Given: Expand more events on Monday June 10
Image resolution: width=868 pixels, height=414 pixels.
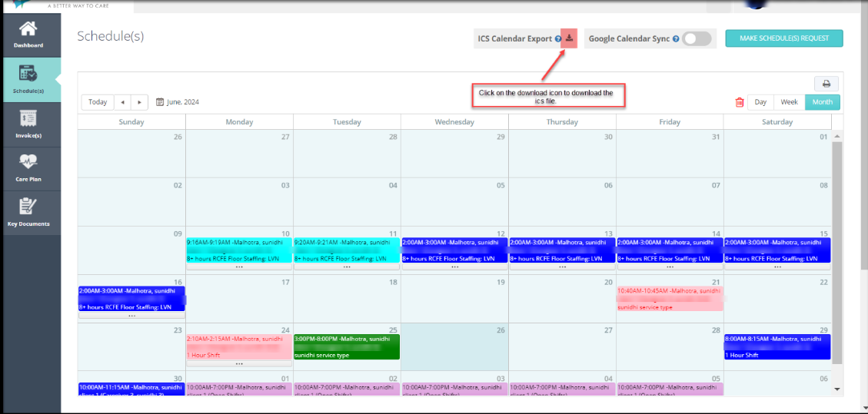Looking at the screenshot, I should click(239, 267).
